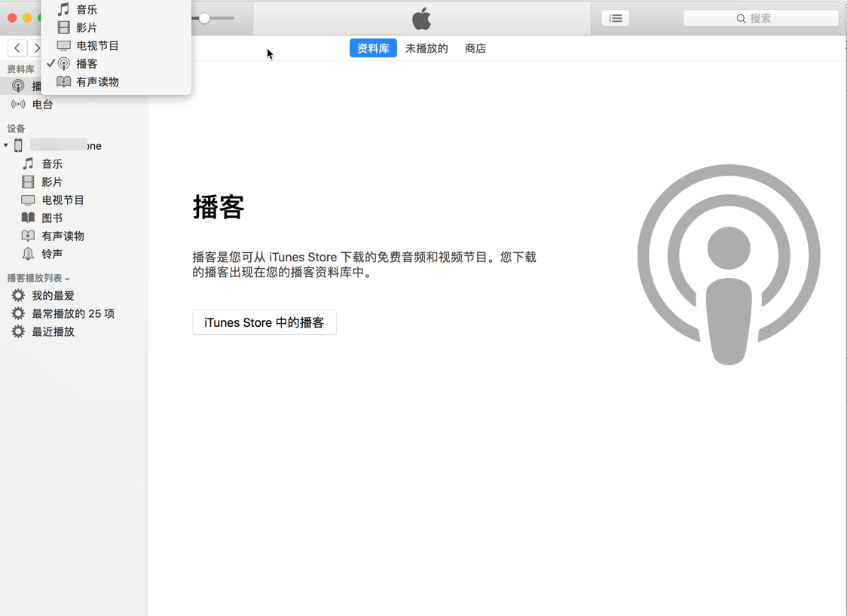Viewport: 847px width, 616px height.
Task: Go back with the left arrow button
Action: [17, 48]
